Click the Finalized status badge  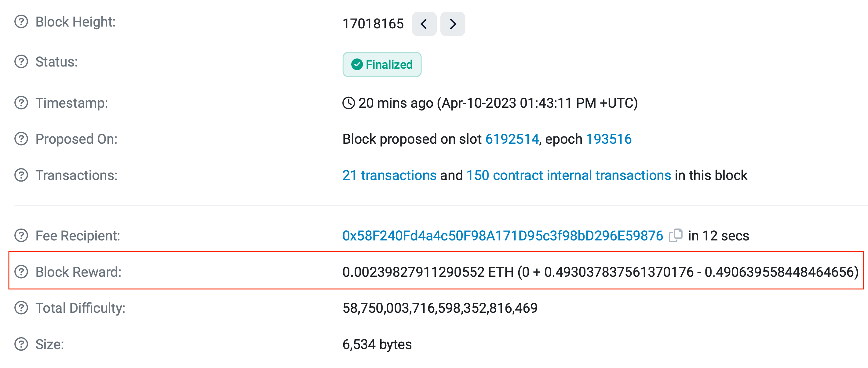pos(382,64)
